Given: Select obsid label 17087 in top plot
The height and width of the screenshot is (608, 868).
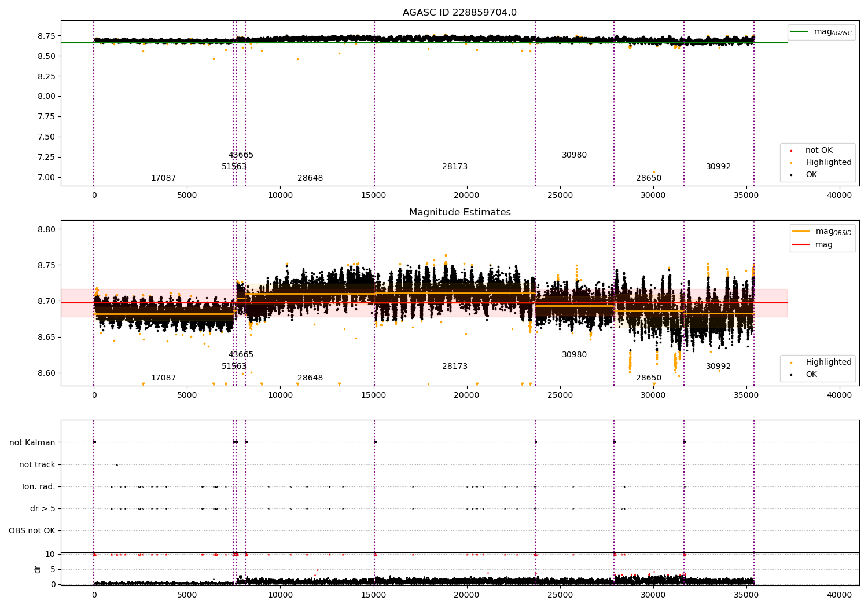Looking at the screenshot, I should tap(163, 178).
